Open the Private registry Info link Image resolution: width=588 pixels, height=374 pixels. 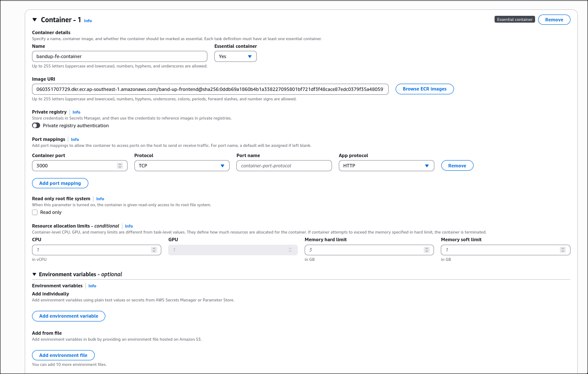[76, 112]
